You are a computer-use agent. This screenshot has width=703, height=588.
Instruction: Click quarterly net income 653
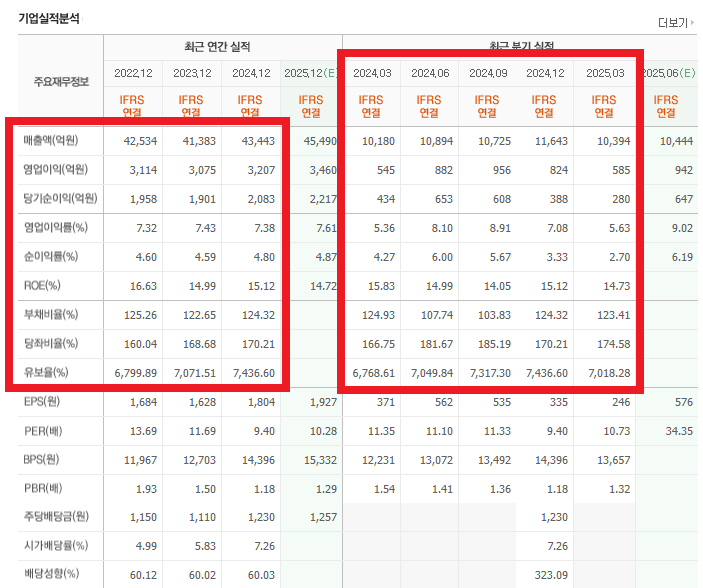[444, 199]
